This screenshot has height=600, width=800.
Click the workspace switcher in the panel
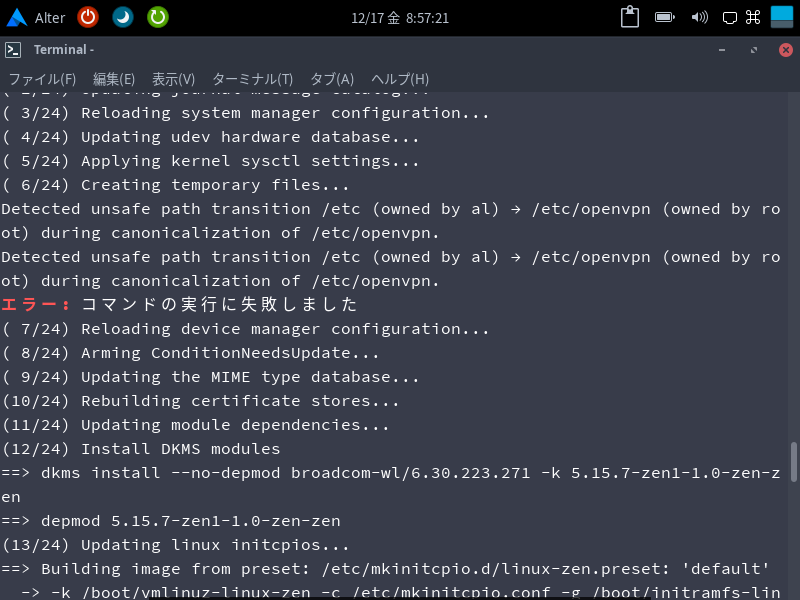(x=780, y=17)
